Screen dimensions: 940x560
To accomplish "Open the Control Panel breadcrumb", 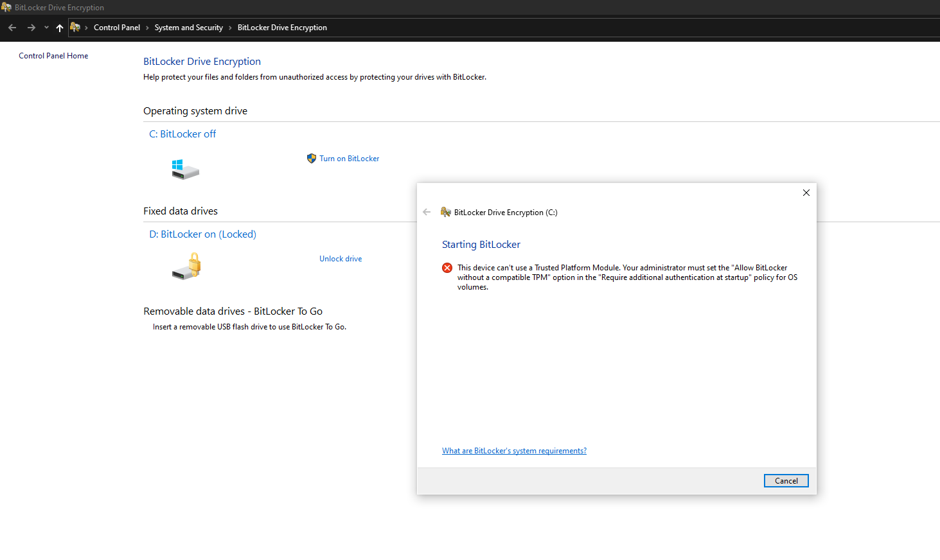I will (117, 28).
